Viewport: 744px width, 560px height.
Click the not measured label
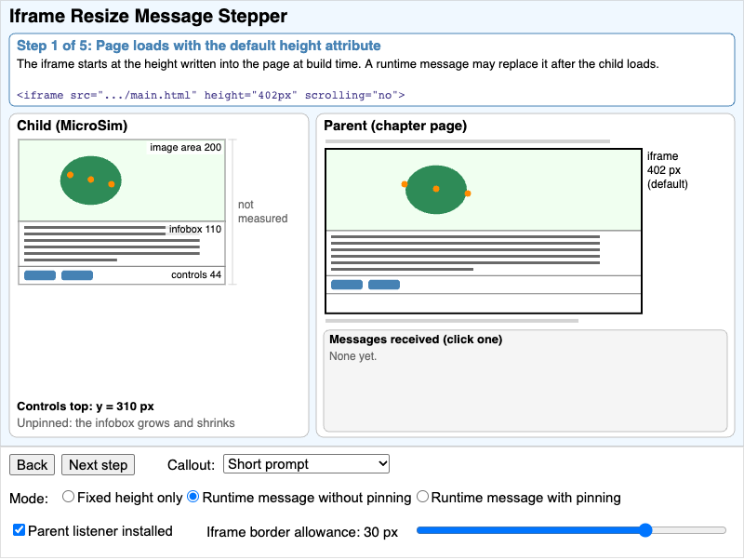pyautogui.click(x=262, y=211)
